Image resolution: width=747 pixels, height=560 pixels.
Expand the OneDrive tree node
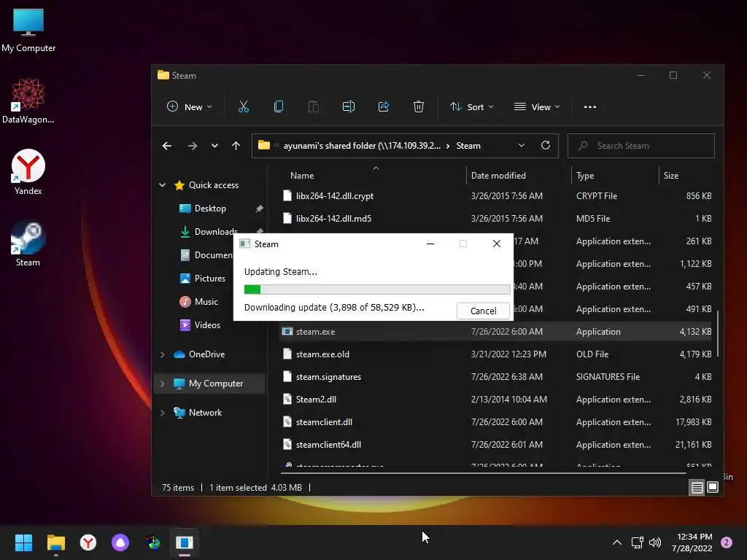pos(163,354)
